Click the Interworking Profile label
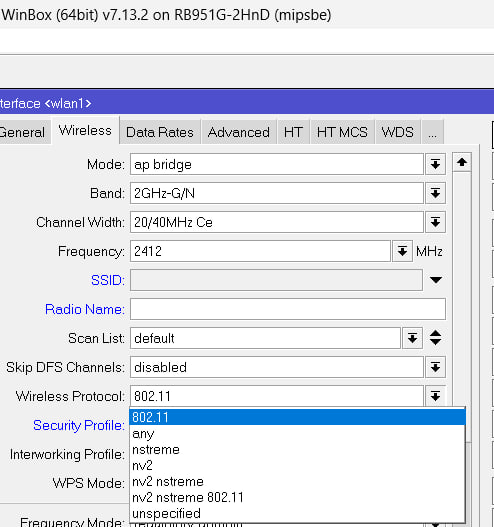The height and width of the screenshot is (527, 494). (x=67, y=454)
